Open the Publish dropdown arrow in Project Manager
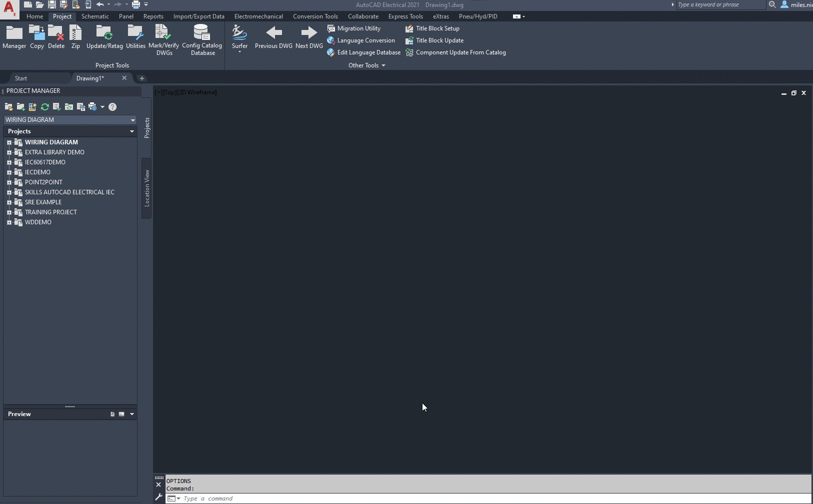 click(x=102, y=107)
